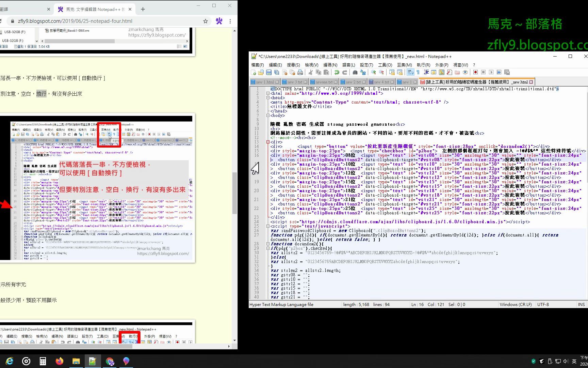Toggle the INS indicator in the status bar
Image resolution: width=588 pixels, height=368 pixels.
click(x=581, y=304)
